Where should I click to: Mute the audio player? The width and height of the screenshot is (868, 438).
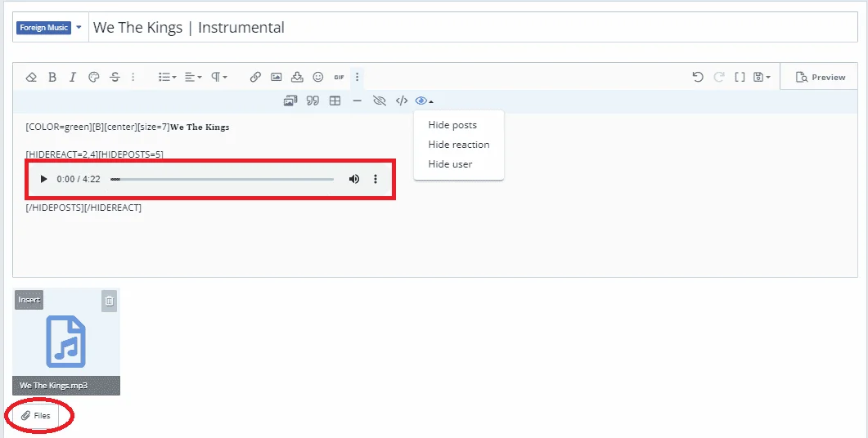pyautogui.click(x=354, y=179)
